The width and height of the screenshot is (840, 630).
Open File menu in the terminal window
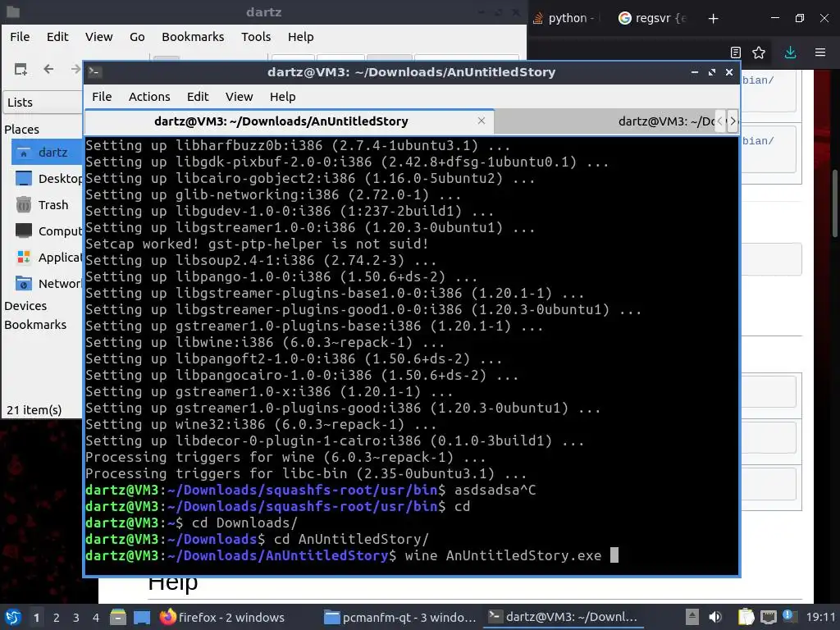102,97
